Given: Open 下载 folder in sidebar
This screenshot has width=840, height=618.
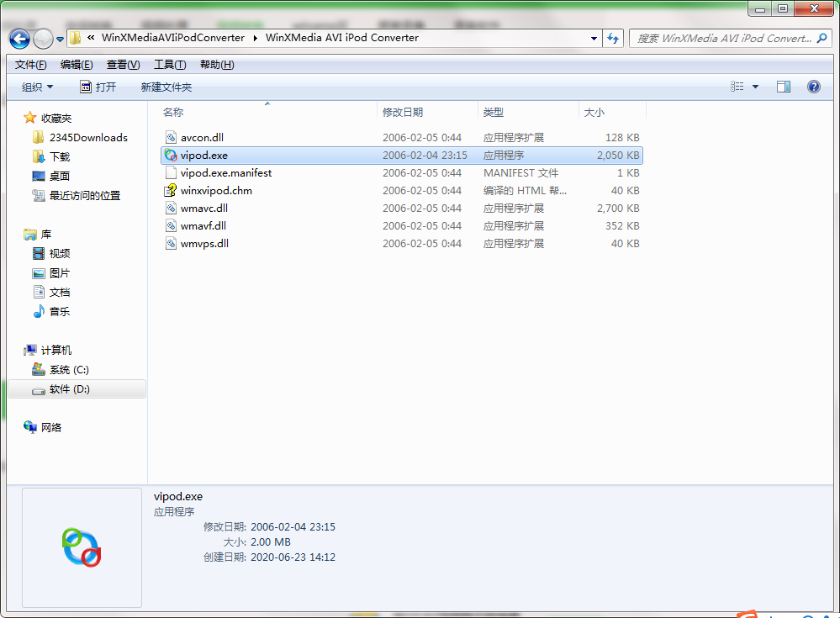Looking at the screenshot, I should [x=51, y=157].
